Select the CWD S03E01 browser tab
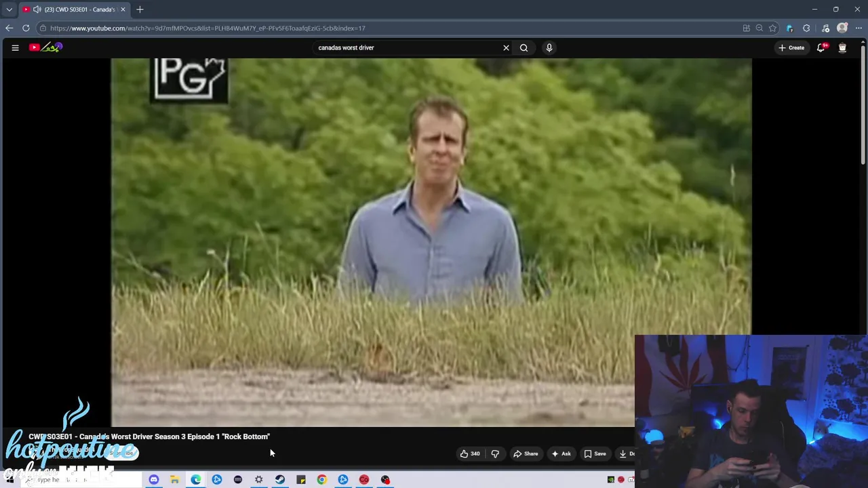The width and height of the screenshot is (868, 488). [75, 9]
